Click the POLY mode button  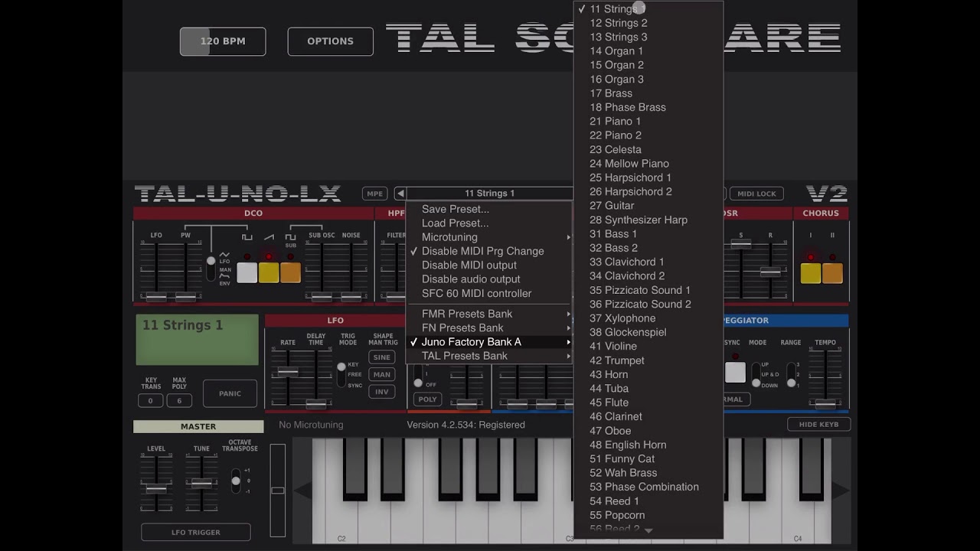click(428, 399)
